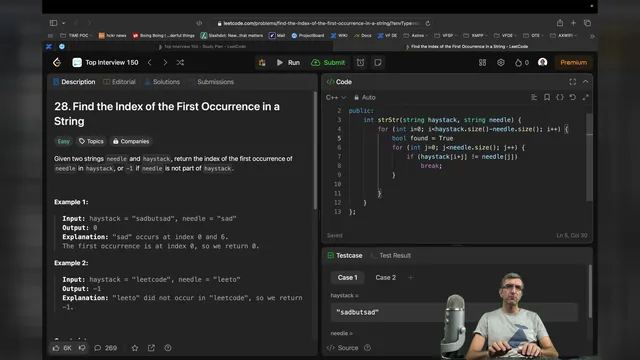Select Case 2
The width and height of the screenshot is (640, 360).
[386, 278]
